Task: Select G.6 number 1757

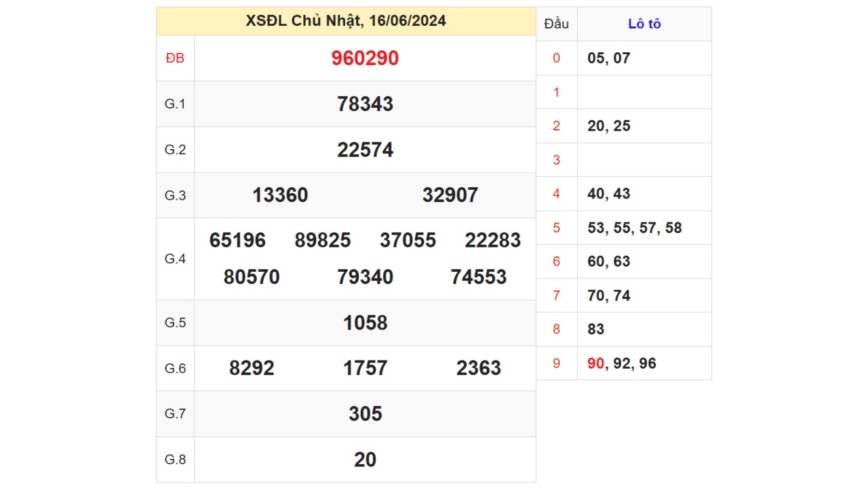Action: pyautogui.click(x=365, y=368)
